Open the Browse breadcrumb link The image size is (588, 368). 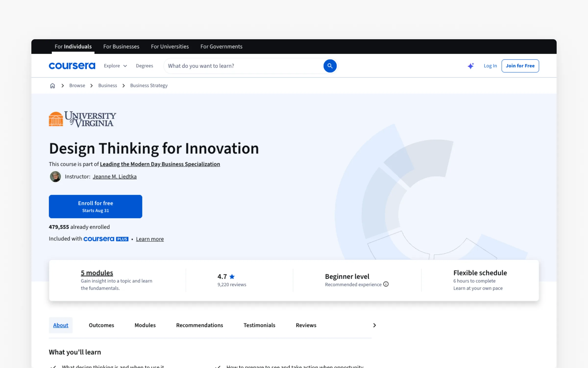point(77,86)
